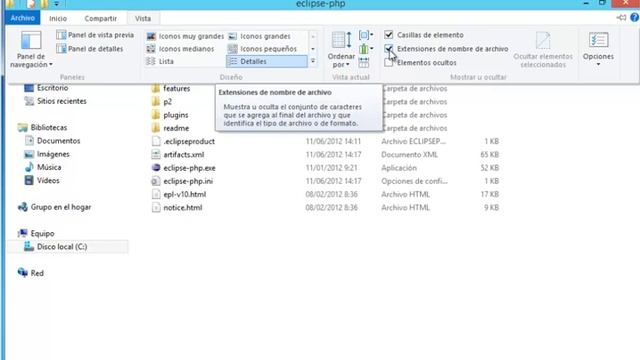Select the file name eclipse-php.ini

pos(188,181)
